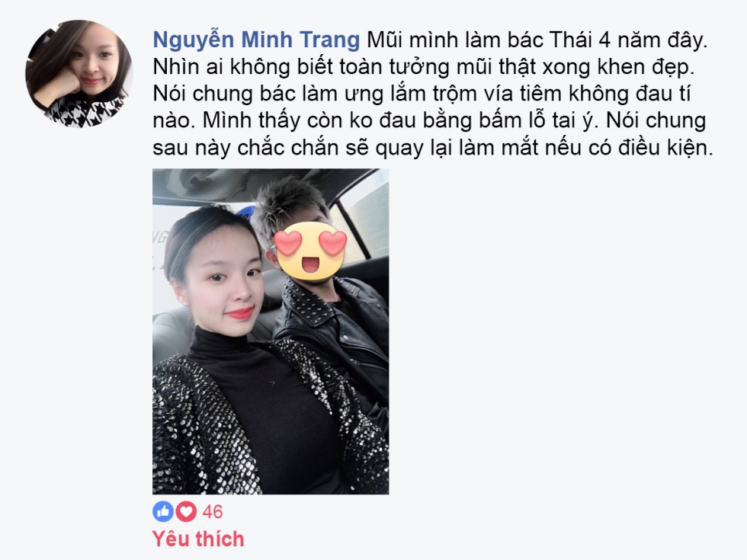The image size is (747, 560).
Task: Click the red heart Love reaction icon
Action: pos(186,511)
